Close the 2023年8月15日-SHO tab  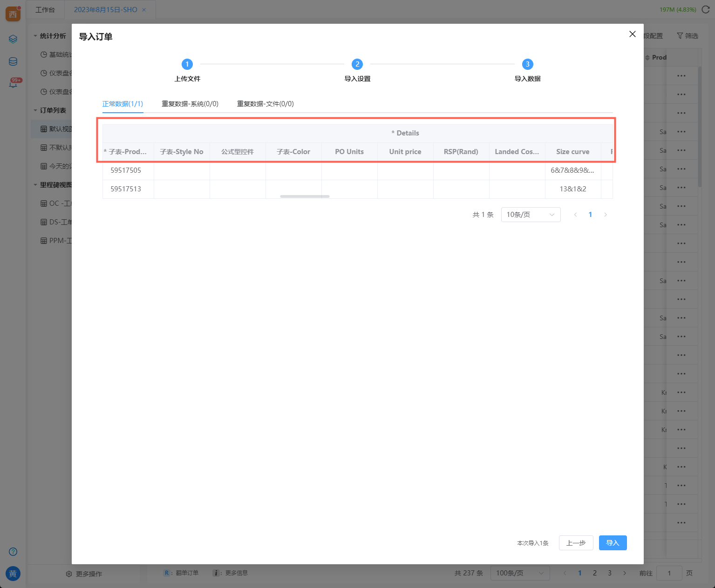(x=144, y=10)
